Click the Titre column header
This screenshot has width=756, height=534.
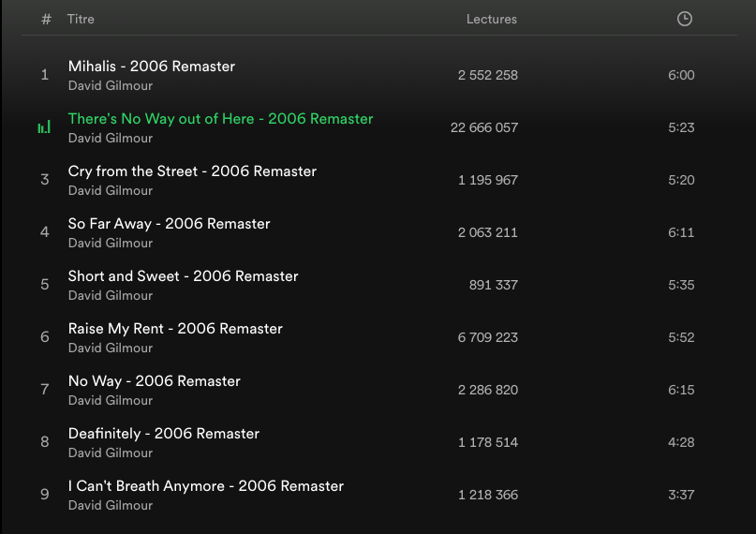pyautogui.click(x=81, y=19)
